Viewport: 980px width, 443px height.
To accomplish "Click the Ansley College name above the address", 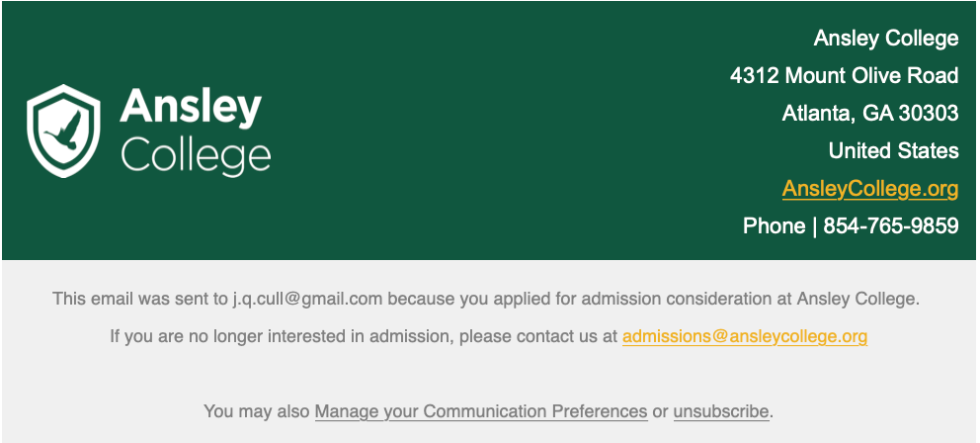I will [885, 39].
